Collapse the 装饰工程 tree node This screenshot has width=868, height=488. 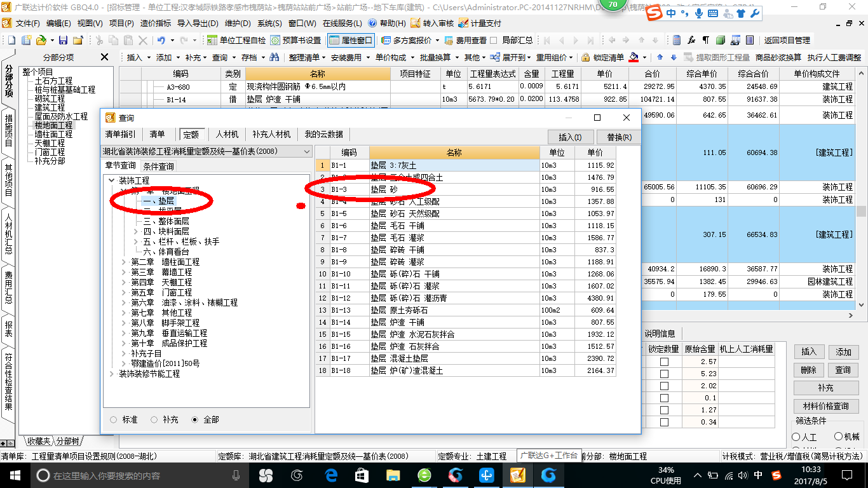(112, 180)
